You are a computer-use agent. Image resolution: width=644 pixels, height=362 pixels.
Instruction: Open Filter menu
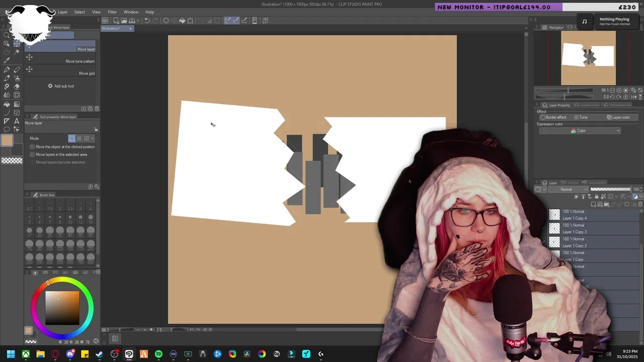click(x=112, y=12)
